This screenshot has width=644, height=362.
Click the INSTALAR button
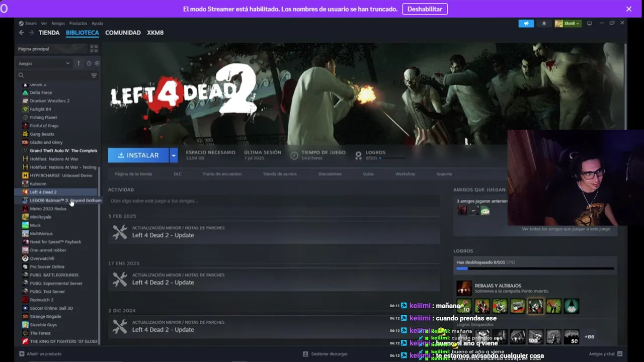coord(138,155)
